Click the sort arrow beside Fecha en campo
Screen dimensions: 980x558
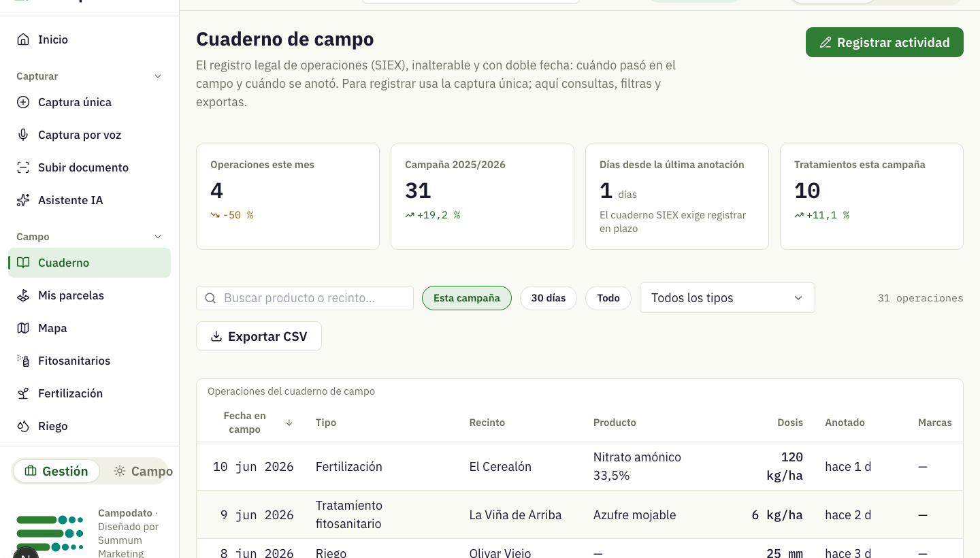tap(289, 423)
